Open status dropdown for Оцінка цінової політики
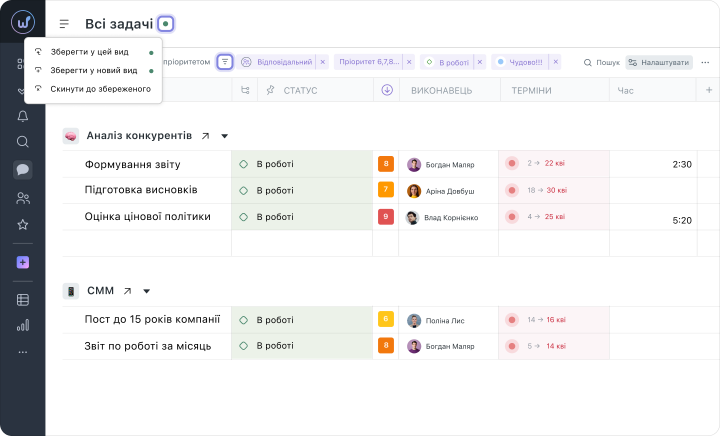 (302, 217)
